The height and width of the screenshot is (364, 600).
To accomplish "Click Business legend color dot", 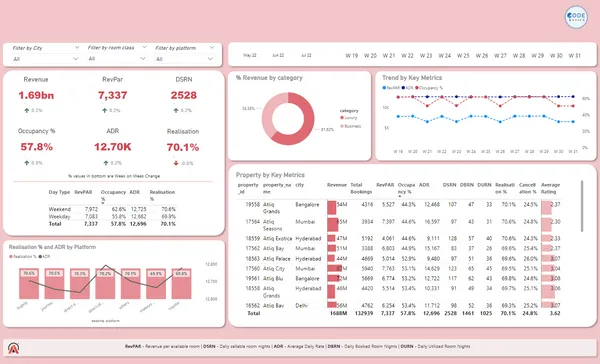I will (342, 126).
